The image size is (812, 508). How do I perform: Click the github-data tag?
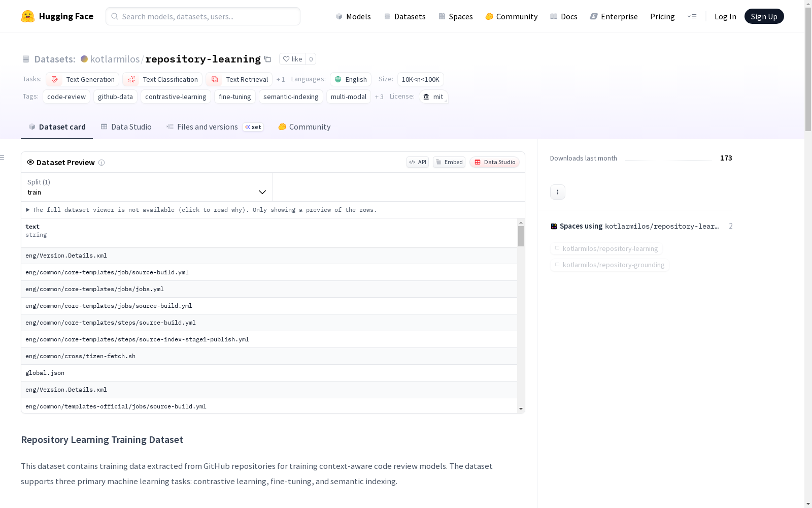pyautogui.click(x=115, y=97)
